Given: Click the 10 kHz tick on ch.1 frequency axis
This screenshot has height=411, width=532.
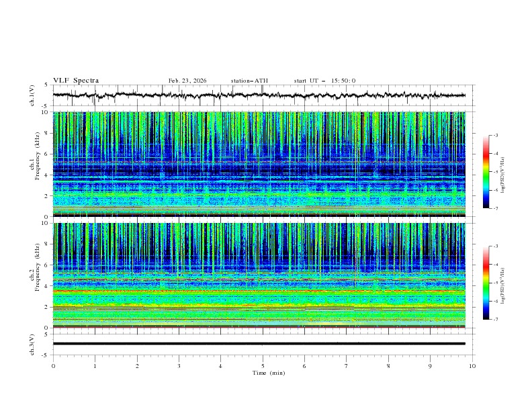Looking at the screenshot, I should tap(46, 112).
